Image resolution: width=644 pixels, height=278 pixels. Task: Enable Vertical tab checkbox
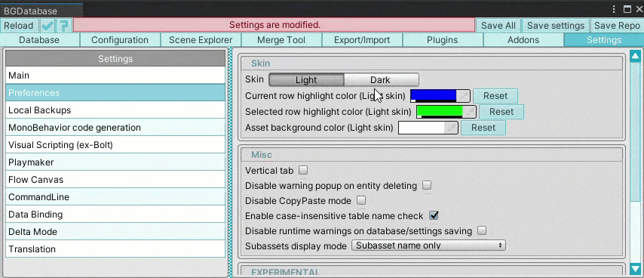point(303,170)
